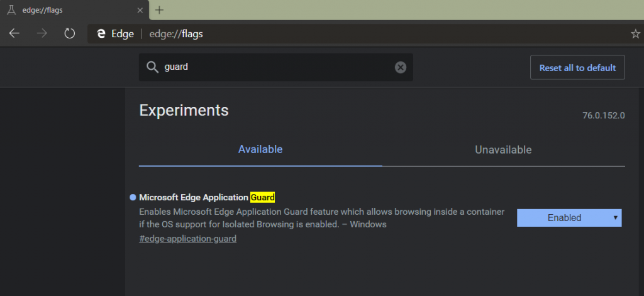Add this page to favorites star

point(635,34)
